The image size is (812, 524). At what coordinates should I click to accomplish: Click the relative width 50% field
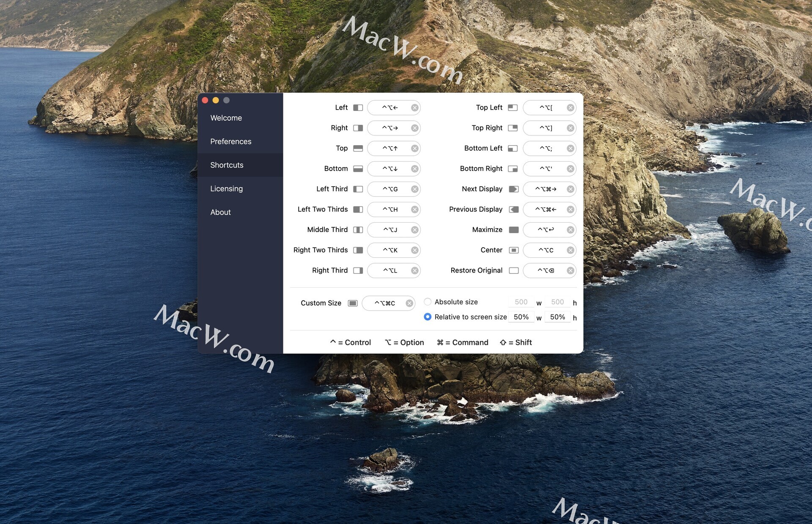(521, 317)
